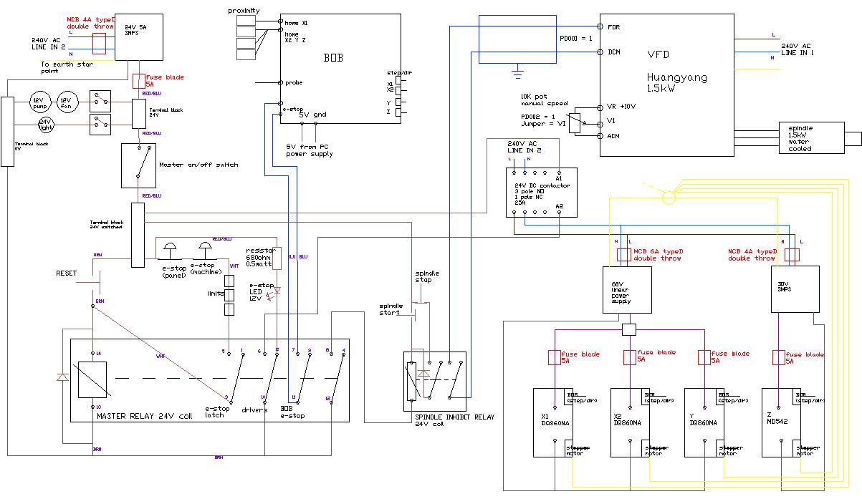Select the e-stop (panel) mushroom symbol
This screenshot has height=504, width=862.
[169, 248]
